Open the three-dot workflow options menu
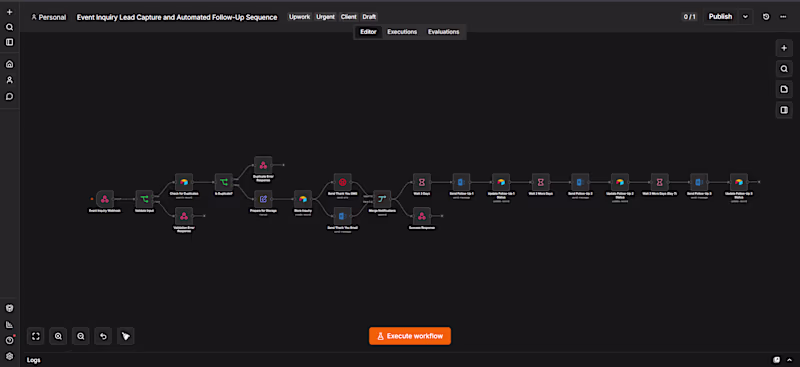 click(x=783, y=17)
